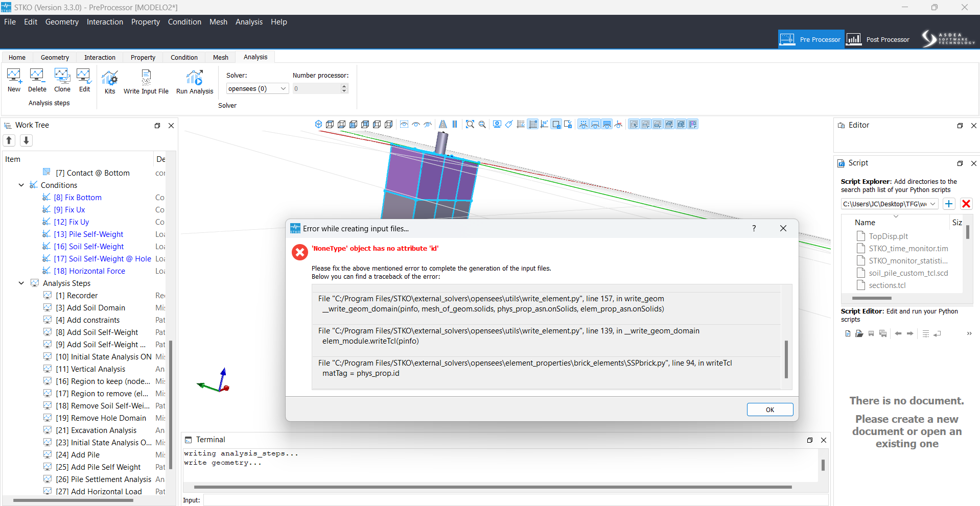Move item up in Work Tree
980x506 pixels.
(9, 140)
